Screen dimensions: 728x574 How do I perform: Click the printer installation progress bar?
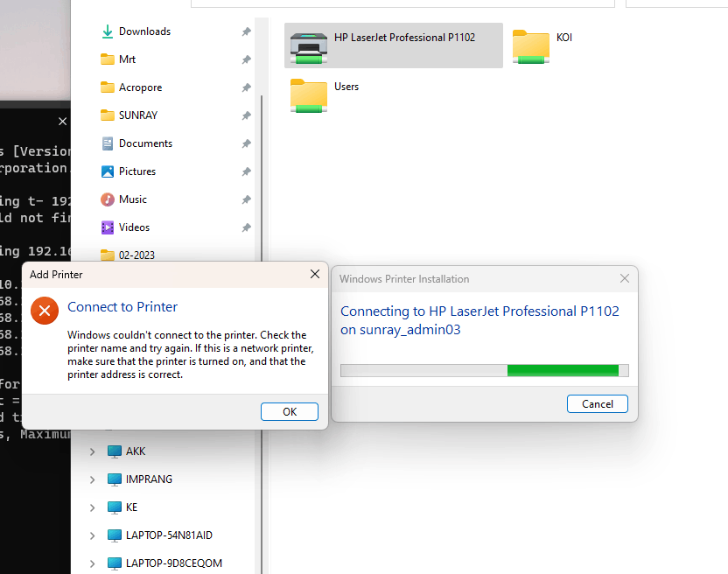pos(484,370)
